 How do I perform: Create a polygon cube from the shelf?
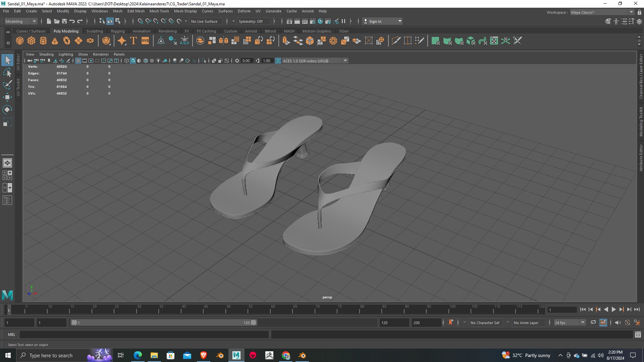coord(32,41)
